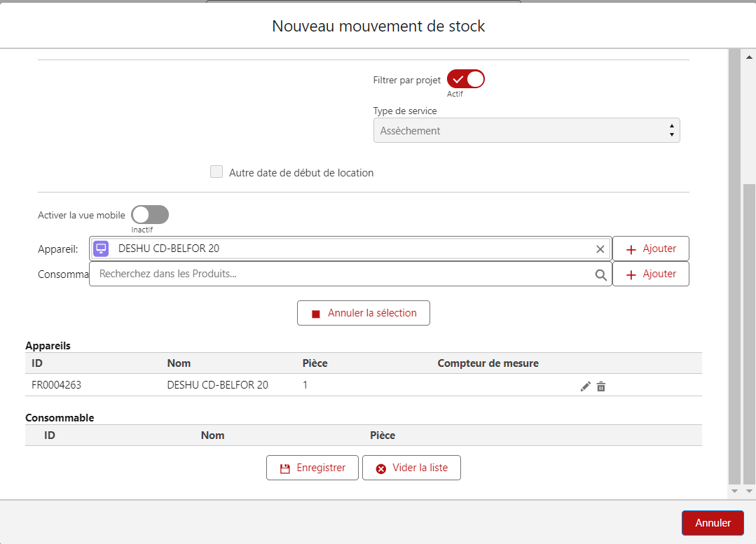This screenshot has width=756, height=544.
Task: Click inside the Appareil lookup field
Action: (x=350, y=249)
